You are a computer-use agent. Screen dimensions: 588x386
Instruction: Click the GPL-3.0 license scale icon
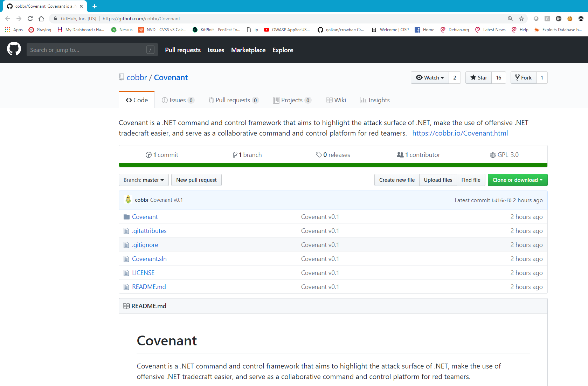tap(492, 154)
